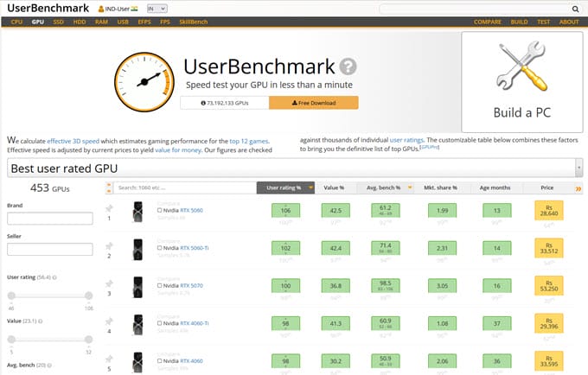Open RTX 5060 product thumbnail
This screenshot has width=588, height=375.
(x=138, y=212)
